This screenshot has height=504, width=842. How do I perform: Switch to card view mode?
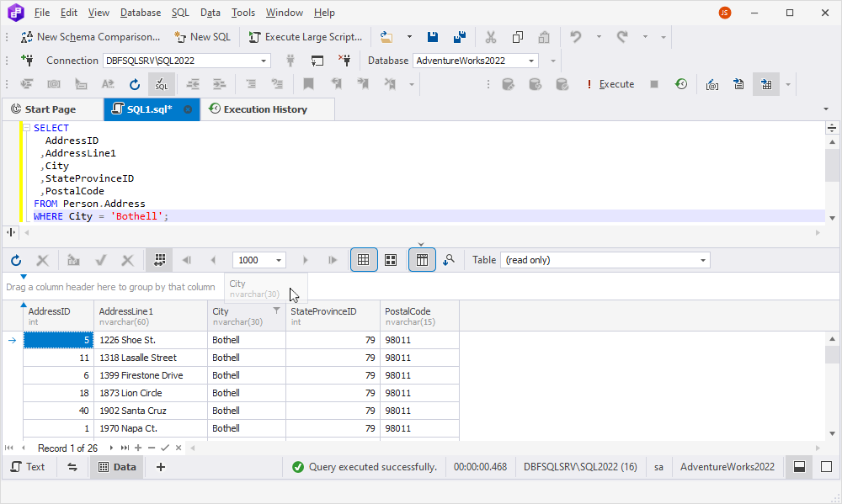click(x=391, y=260)
